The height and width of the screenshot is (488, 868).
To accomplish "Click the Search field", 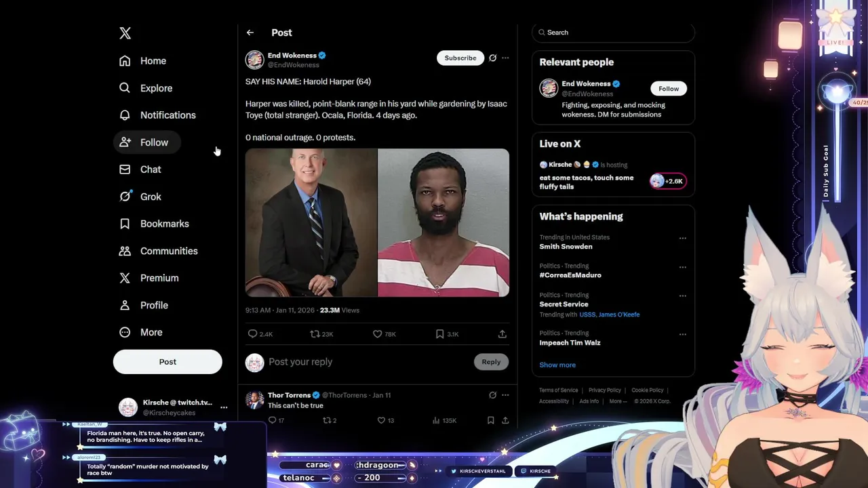I will [613, 33].
